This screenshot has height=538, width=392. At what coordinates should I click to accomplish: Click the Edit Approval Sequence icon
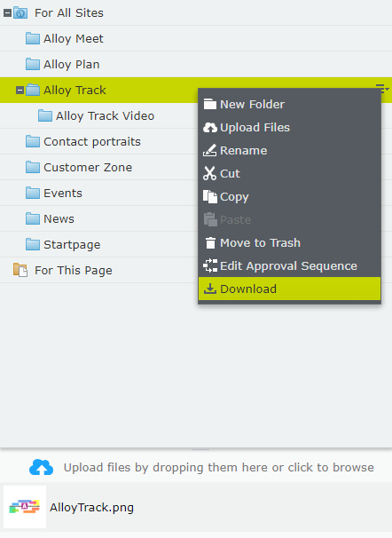coord(210,265)
